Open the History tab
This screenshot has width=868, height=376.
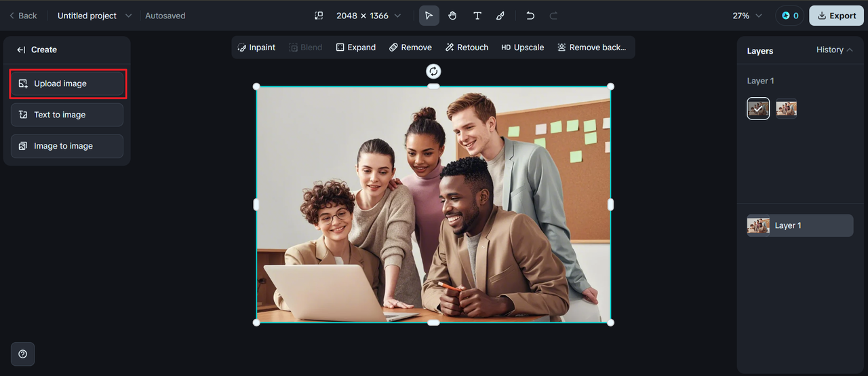point(835,50)
